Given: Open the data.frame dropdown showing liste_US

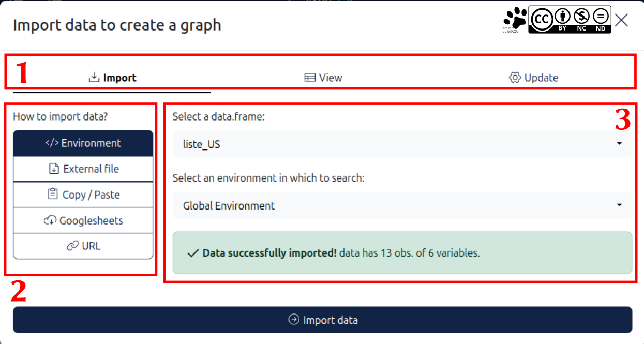Looking at the screenshot, I should pos(401,144).
